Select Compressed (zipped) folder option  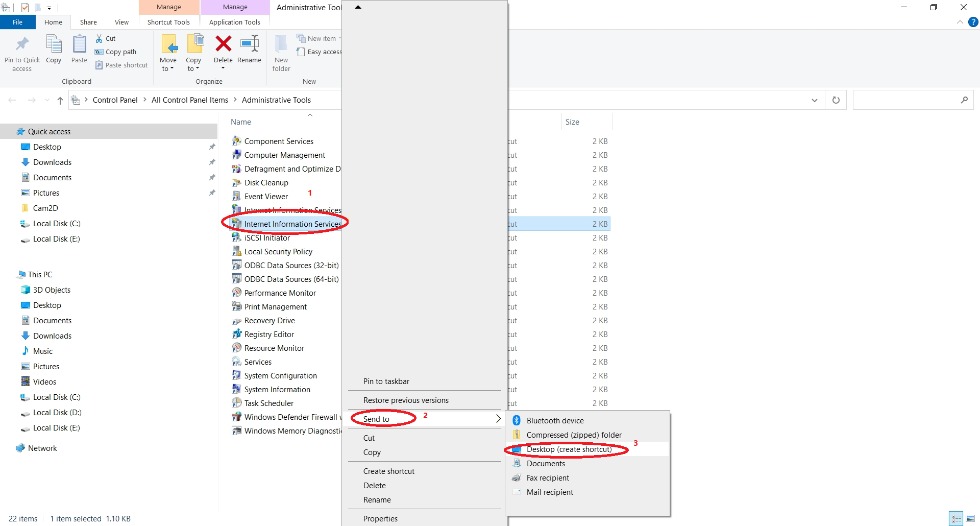click(574, 435)
